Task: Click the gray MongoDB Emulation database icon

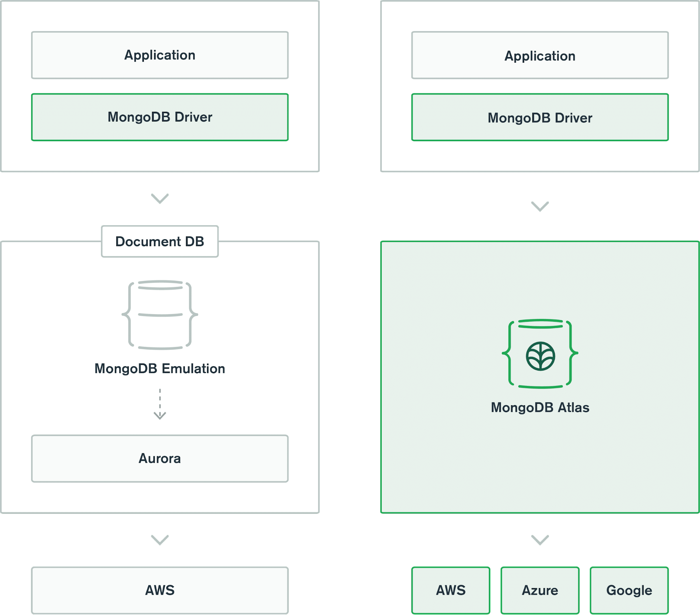Action: pyautogui.click(x=160, y=315)
